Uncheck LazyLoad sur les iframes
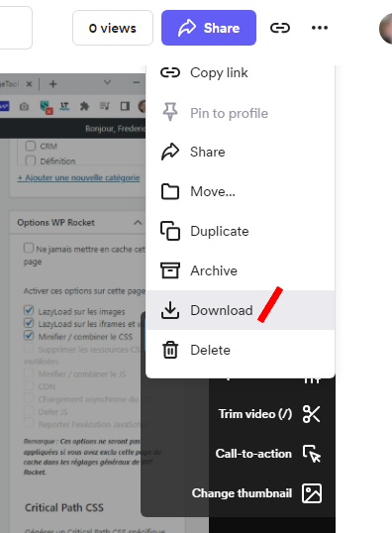392x533 pixels. click(29, 323)
